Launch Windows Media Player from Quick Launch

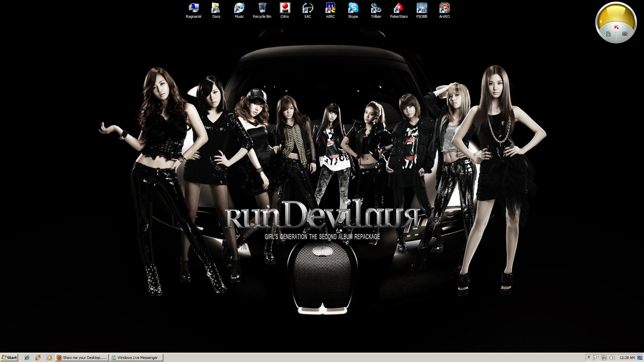(49, 357)
